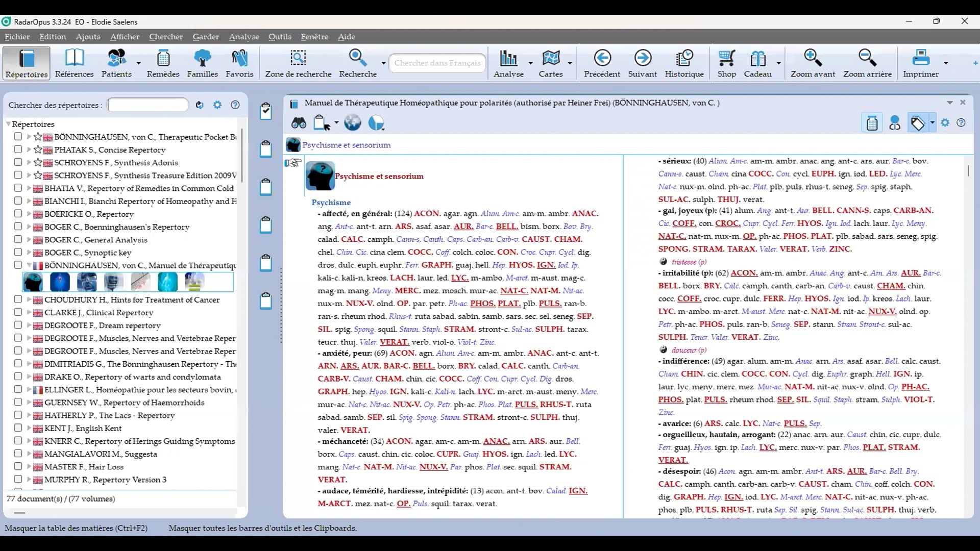
Task: Click the binoculars search icon in repertory panel
Action: point(299,123)
